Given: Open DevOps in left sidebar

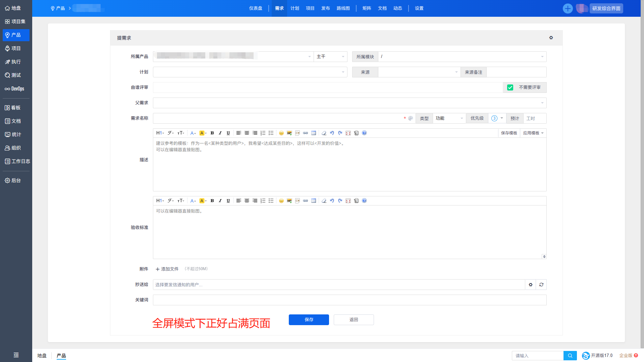Looking at the screenshot, I should click(x=15, y=89).
